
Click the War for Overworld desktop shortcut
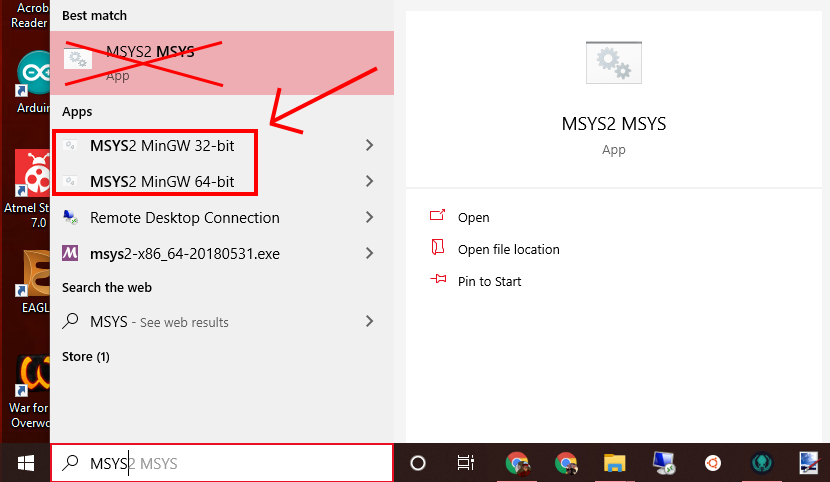click(x=30, y=393)
